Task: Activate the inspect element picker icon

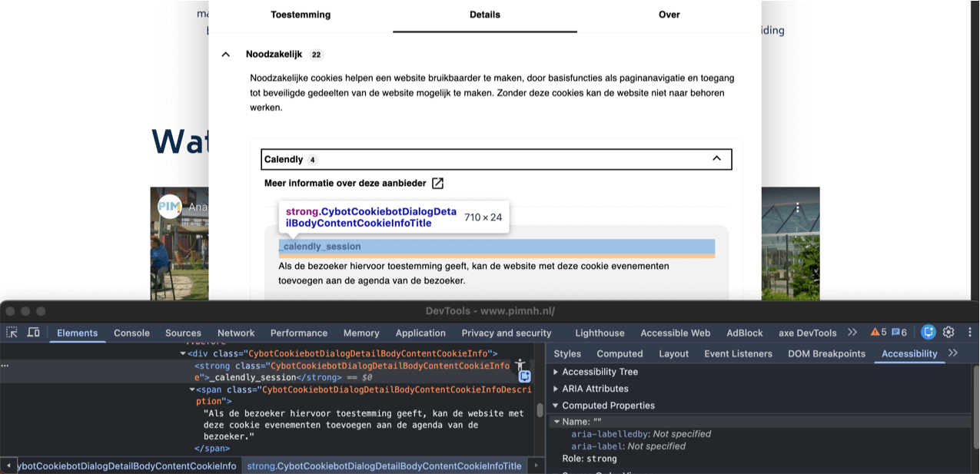Action: click(12, 333)
